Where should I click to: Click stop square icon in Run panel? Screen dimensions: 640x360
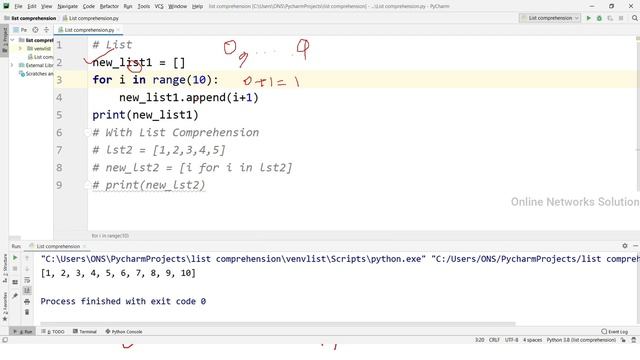pos(15,269)
